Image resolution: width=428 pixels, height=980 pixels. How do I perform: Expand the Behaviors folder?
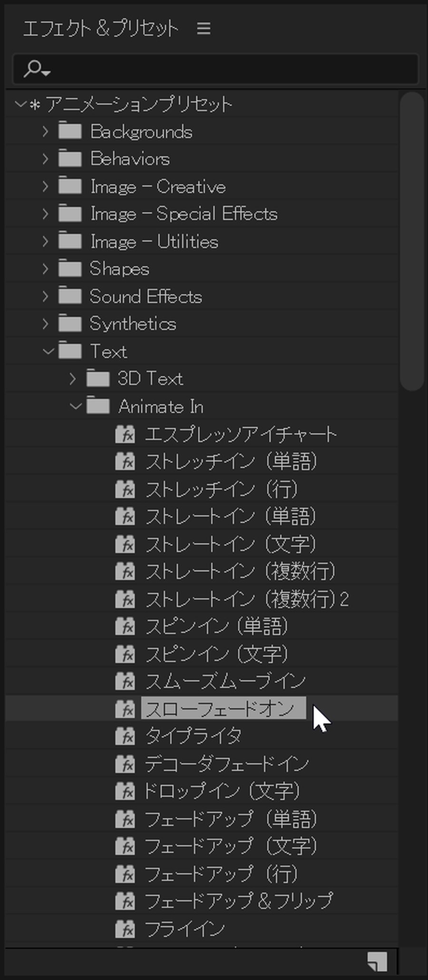point(45,158)
